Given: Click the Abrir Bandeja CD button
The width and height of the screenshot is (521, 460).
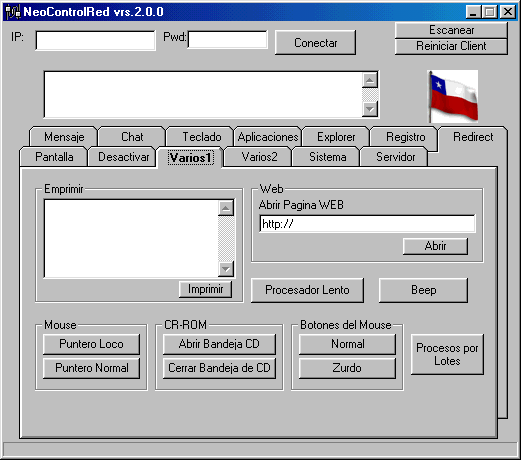Looking at the screenshot, I should (x=219, y=344).
